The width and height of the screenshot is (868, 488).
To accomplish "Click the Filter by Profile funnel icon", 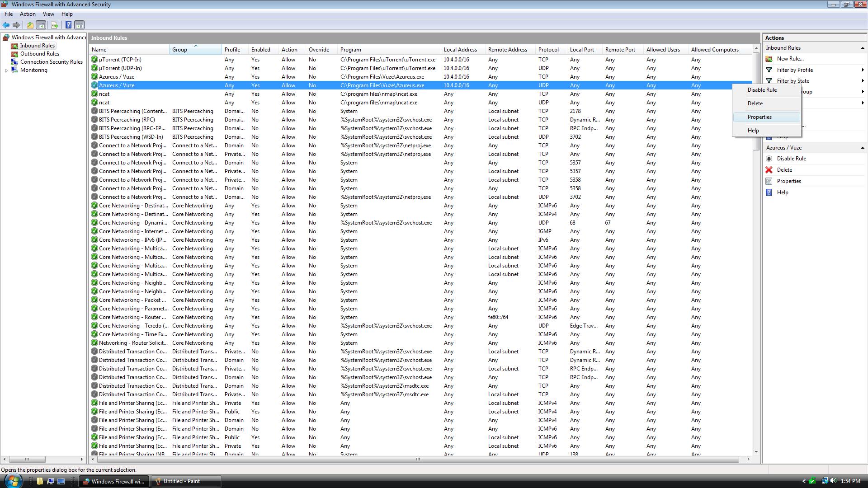I will (769, 70).
